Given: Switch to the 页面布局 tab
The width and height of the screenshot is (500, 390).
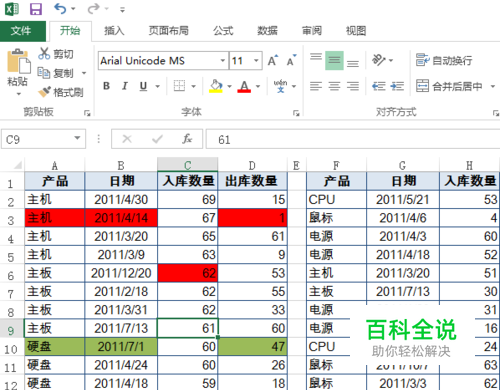Looking at the screenshot, I should [168, 31].
